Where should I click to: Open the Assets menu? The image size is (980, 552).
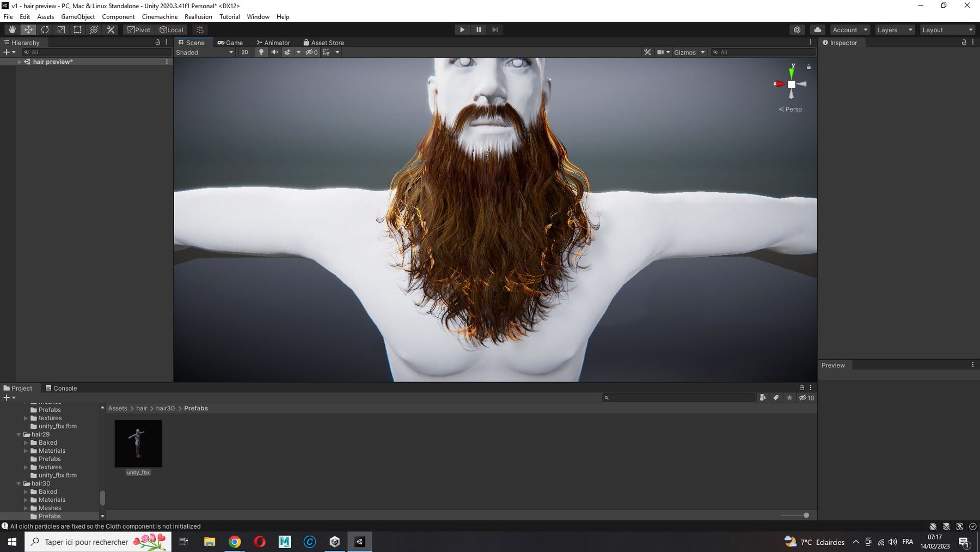point(45,17)
